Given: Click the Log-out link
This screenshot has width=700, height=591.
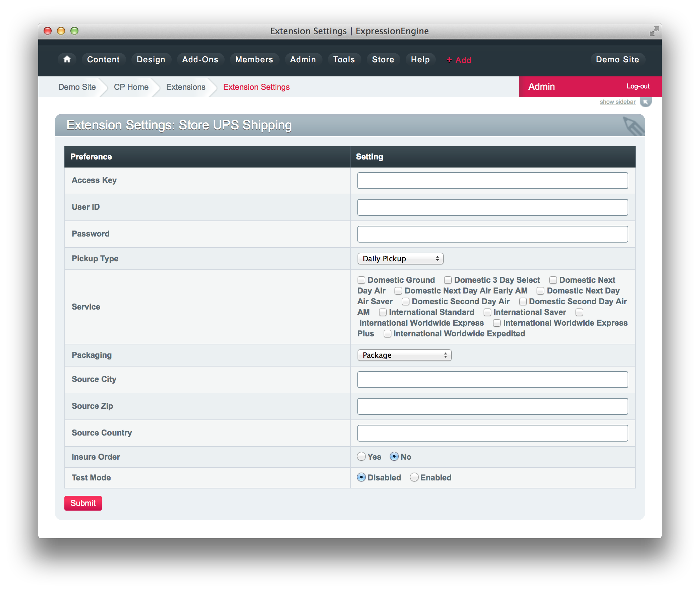Looking at the screenshot, I should 638,86.
